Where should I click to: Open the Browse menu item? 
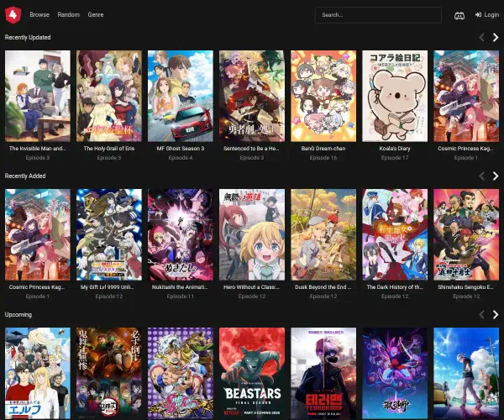click(x=39, y=15)
